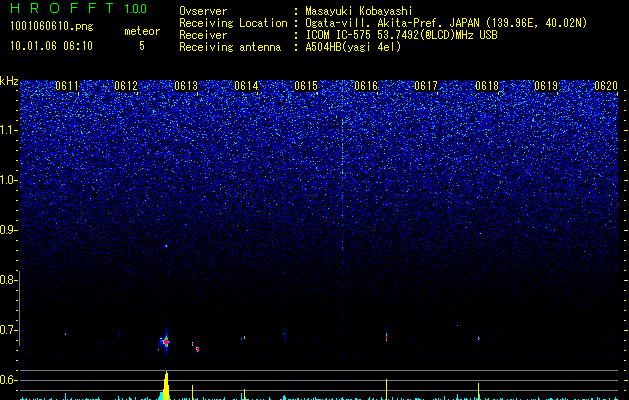Click the date stamp 10.01.06 06:10
The width and height of the screenshot is (629, 400).
click(51, 46)
